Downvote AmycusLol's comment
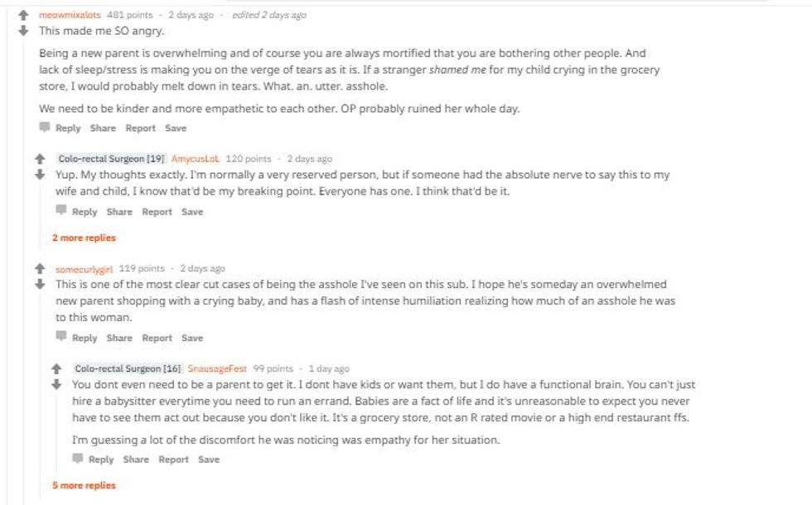Viewport: 812px width, 505px height. coord(40,174)
